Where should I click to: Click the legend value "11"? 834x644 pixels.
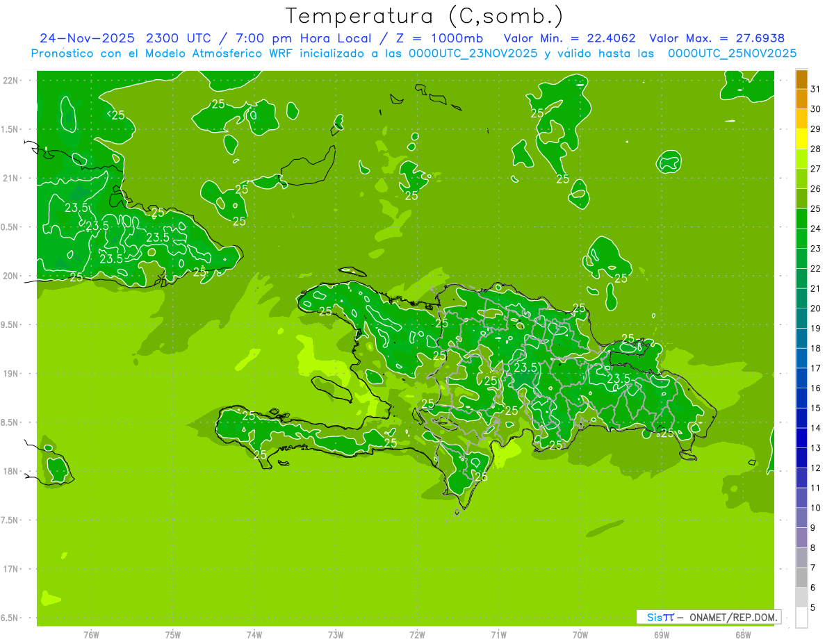point(816,488)
